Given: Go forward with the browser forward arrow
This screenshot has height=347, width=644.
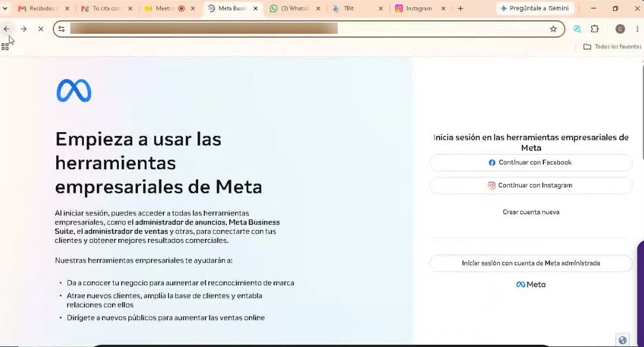Looking at the screenshot, I should 24,29.
